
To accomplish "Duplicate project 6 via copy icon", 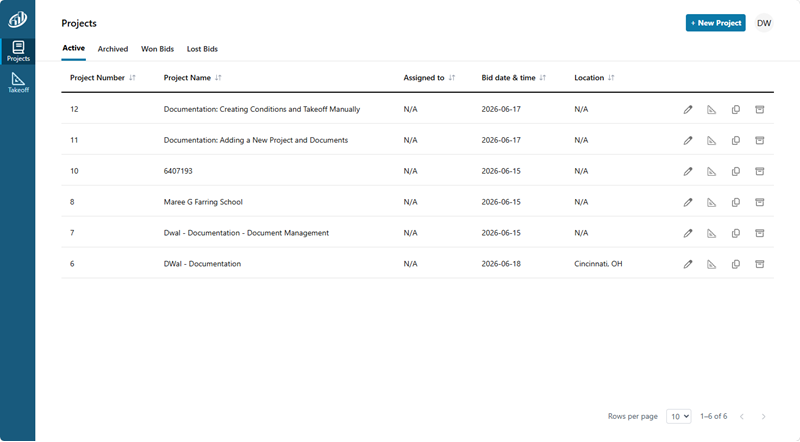I will click(x=736, y=264).
